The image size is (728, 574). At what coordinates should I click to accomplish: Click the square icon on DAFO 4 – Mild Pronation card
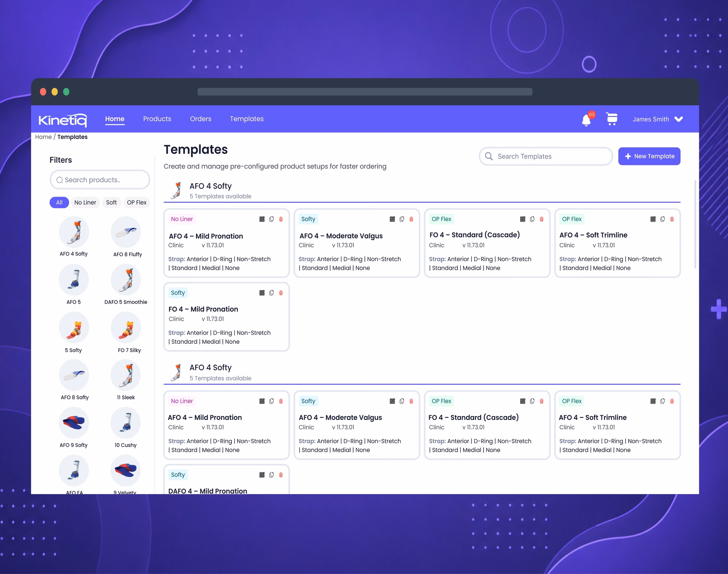[x=262, y=475]
